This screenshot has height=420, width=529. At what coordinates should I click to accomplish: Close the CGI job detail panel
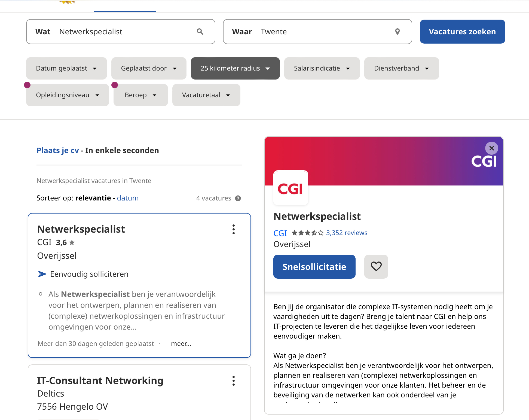[491, 148]
